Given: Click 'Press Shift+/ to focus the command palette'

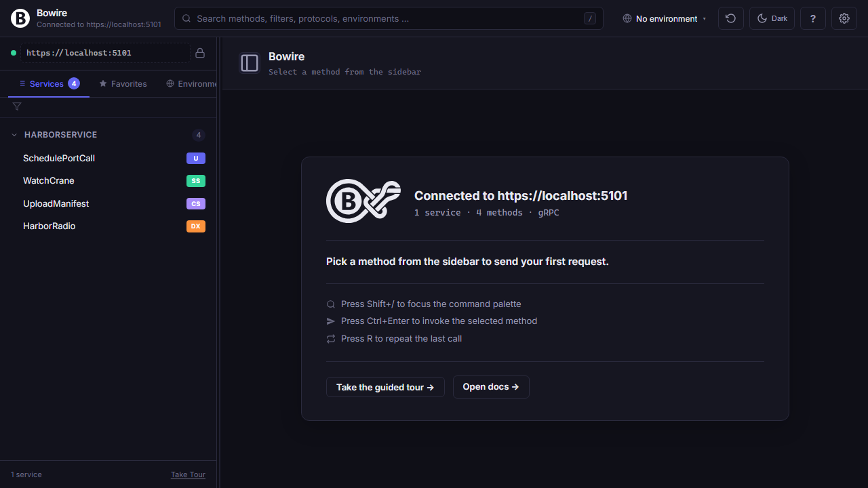Looking at the screenshot, I should [x=431, y=304].
